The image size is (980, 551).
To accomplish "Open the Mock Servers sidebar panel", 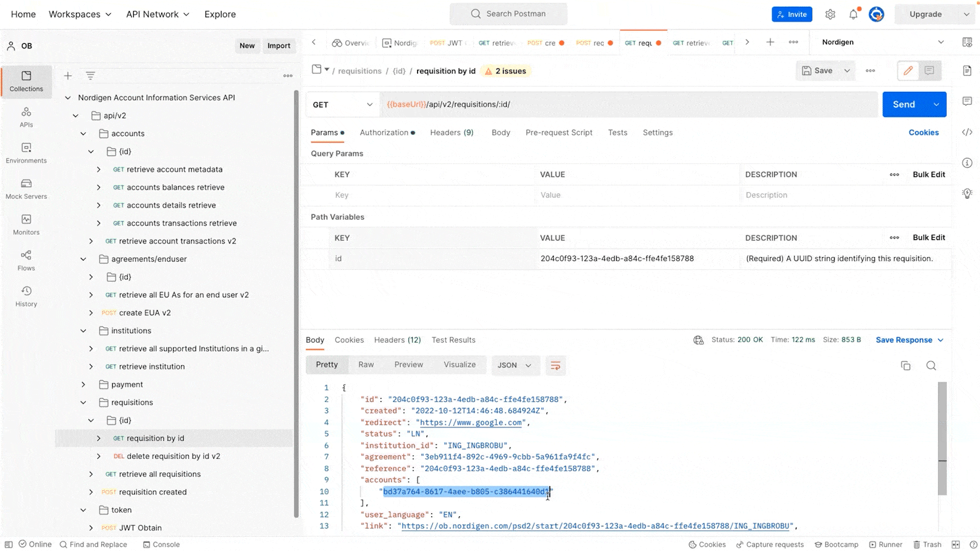I will [26, 189].
